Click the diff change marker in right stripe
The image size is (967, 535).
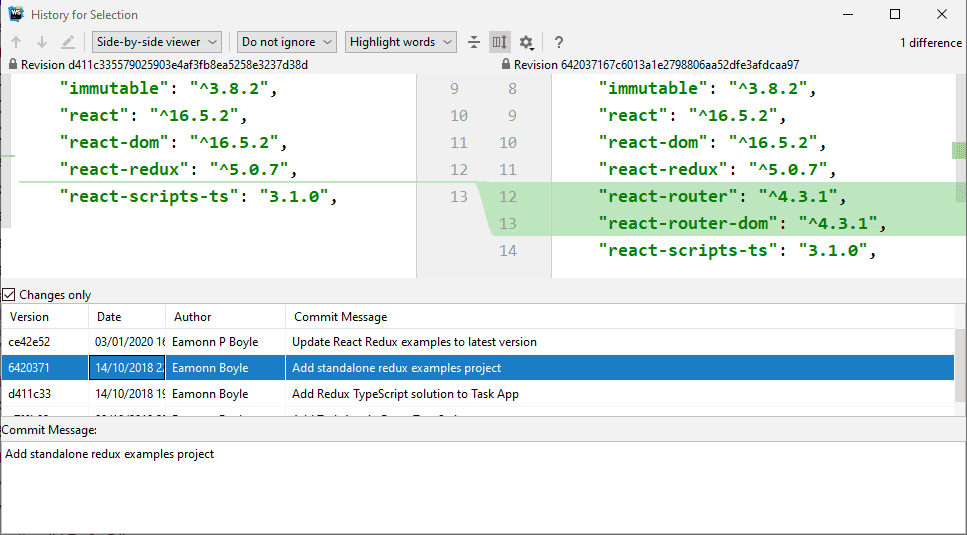coord(959,150)
